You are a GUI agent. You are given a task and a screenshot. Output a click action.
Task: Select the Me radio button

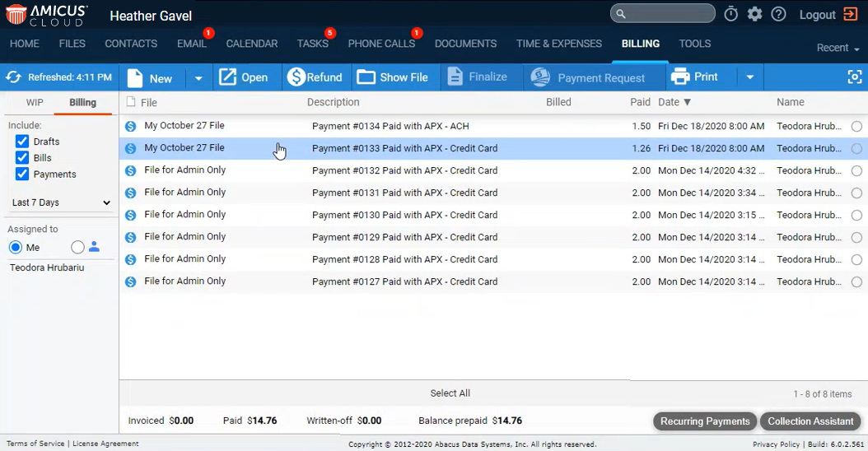(16, 248)
